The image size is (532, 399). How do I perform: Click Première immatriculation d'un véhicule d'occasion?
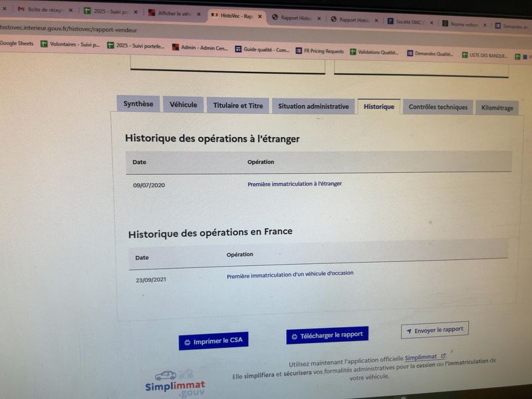[x=290, y=275]
